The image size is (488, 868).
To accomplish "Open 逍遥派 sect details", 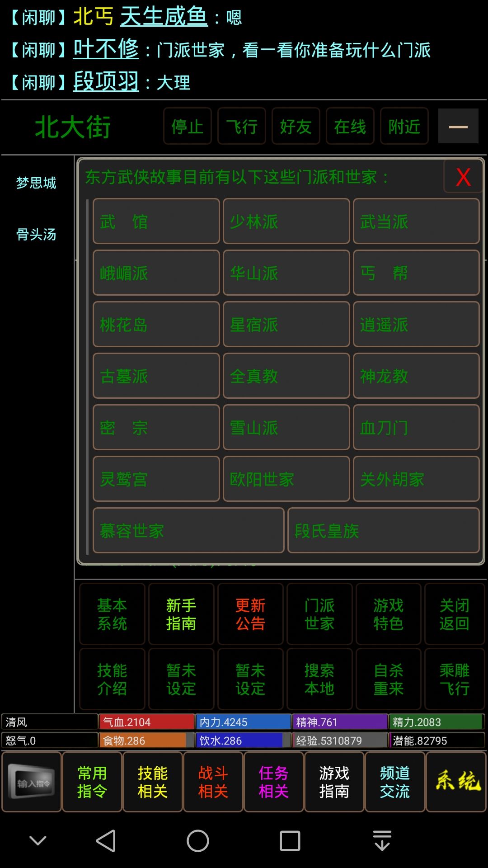I will (x=416, y=325).
